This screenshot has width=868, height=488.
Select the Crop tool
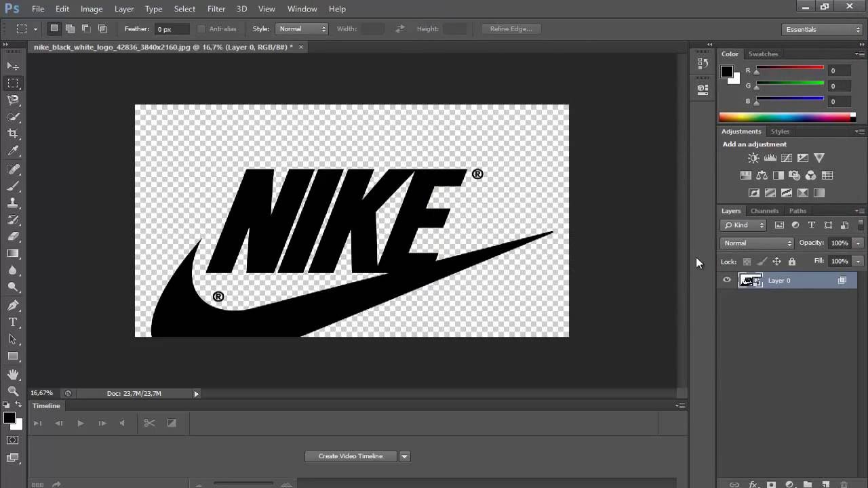(x=13, y=134)
